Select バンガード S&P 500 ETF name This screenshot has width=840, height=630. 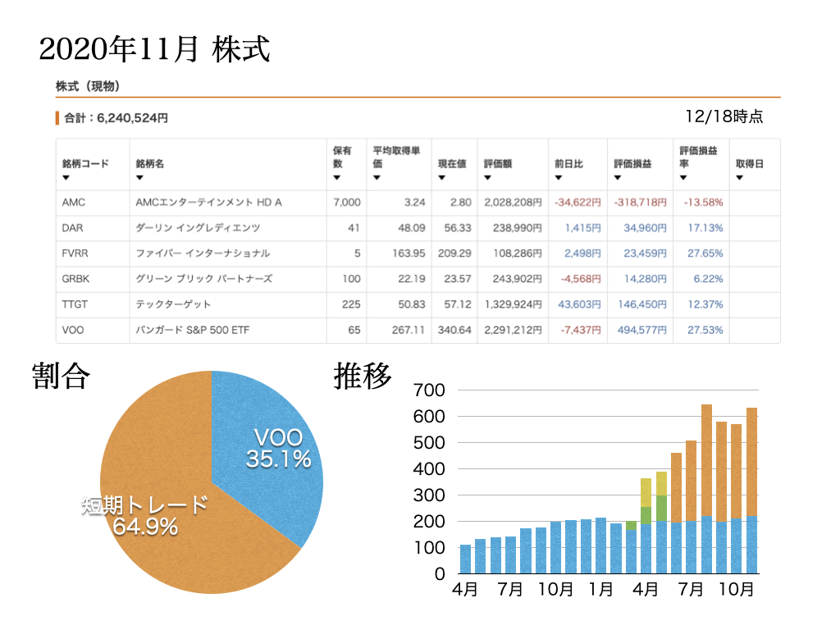(x=192, y=330)
